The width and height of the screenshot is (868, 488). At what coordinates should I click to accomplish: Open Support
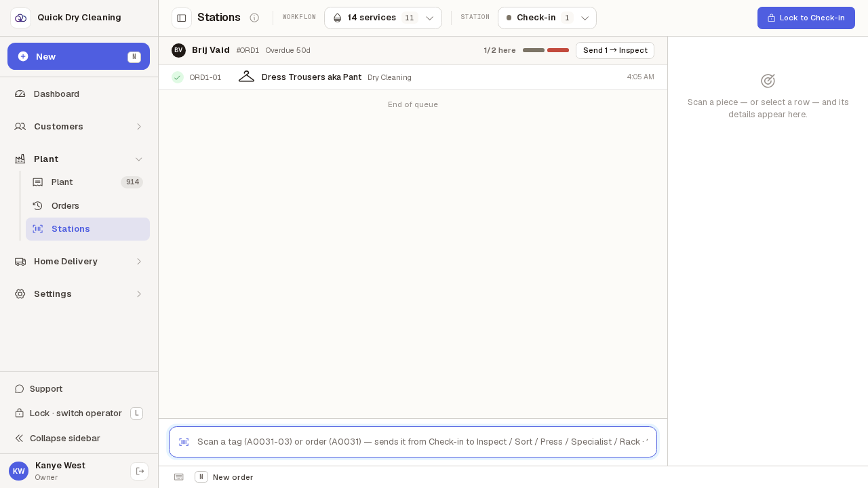click(x=79, y=388)
